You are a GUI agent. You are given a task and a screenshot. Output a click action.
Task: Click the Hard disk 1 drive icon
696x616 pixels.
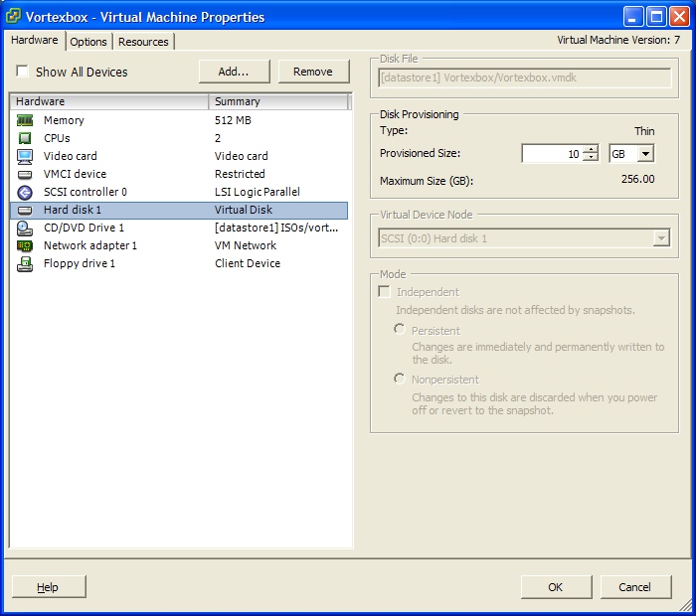click(x=25, y=211)
